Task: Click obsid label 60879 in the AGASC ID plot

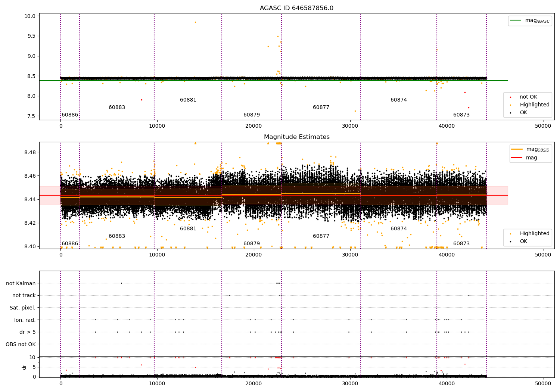Action: coord(252,115)
